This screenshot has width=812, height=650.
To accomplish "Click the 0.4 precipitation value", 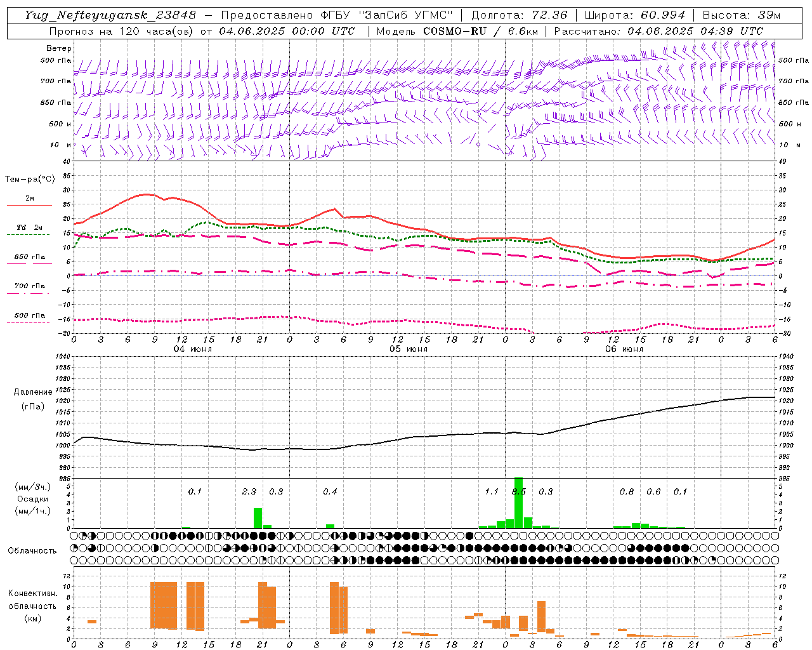I will (330, 492).
